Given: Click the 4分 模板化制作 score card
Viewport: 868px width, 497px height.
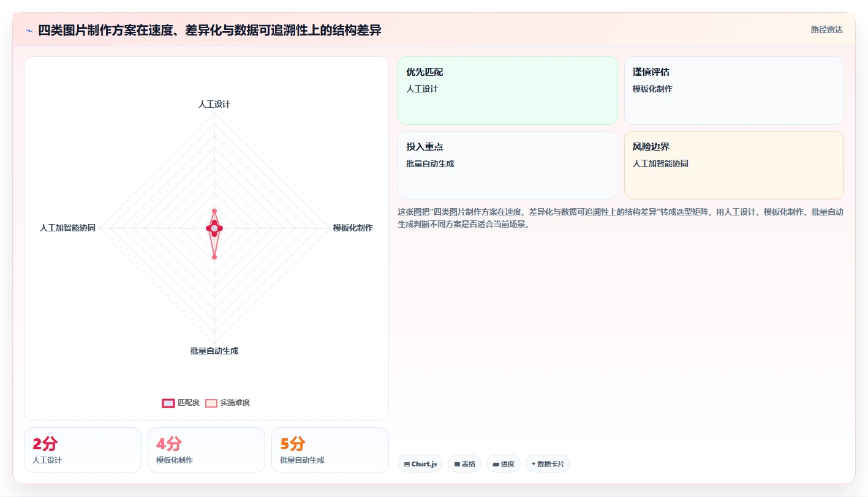Looking at the screenshot, I should [206, 450].
